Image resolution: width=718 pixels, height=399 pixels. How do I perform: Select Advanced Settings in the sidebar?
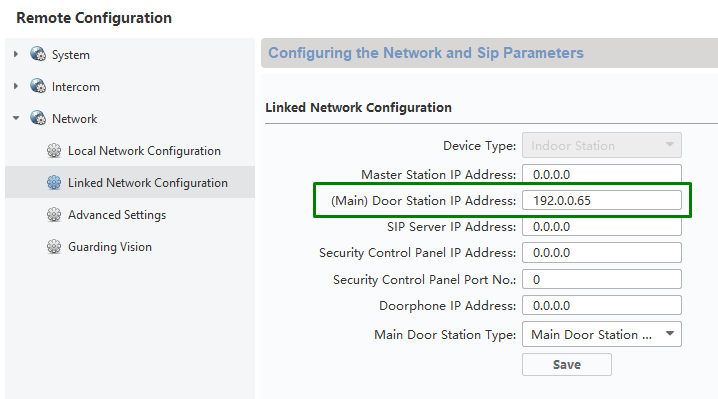(117, 215)
